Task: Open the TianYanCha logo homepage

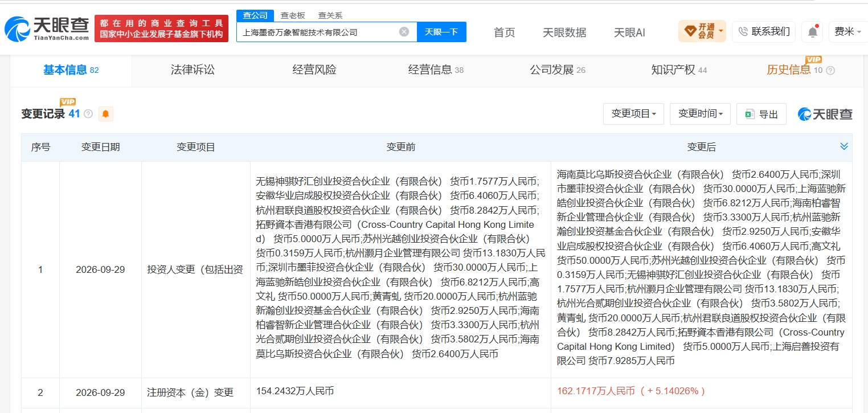Action: pos(47,28)
